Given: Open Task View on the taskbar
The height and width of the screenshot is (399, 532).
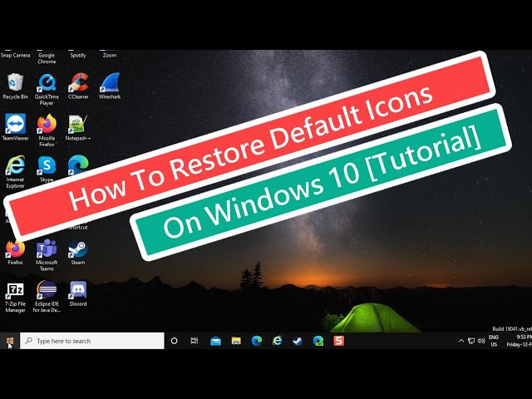Looking at the screenshot, I should pyautogui.click(x=194, y=341).
